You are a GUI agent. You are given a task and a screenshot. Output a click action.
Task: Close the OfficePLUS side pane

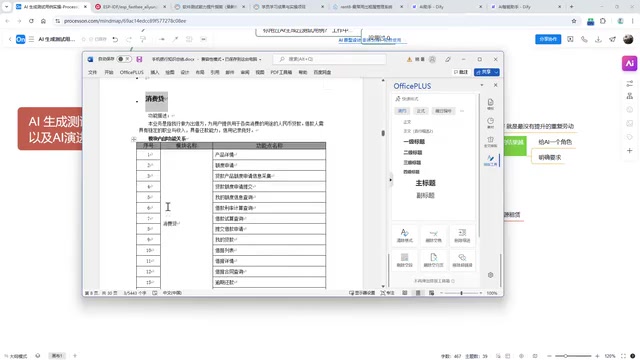point(496,85)
